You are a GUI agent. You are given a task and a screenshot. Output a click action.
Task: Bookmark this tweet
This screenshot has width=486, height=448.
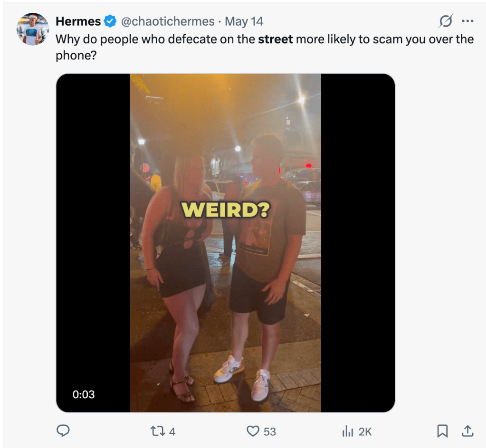click(442, 431)
